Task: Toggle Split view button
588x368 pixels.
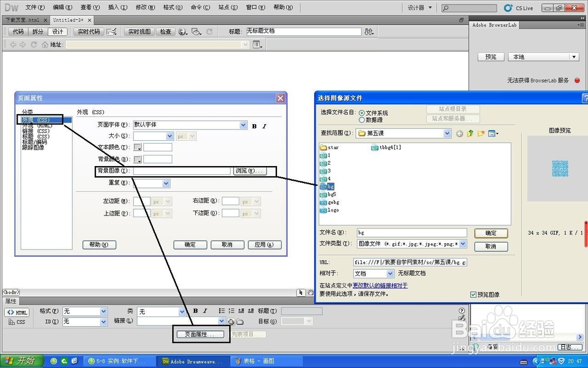Action: coord(38,32)
